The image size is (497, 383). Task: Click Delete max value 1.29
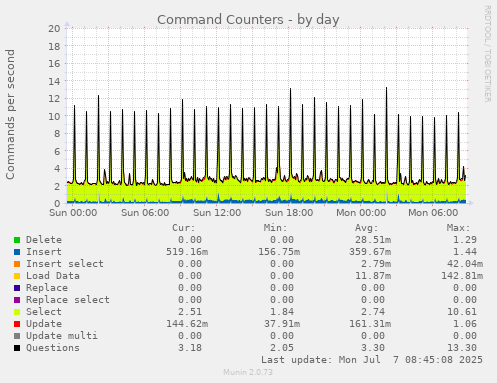(x=465, y=240)
